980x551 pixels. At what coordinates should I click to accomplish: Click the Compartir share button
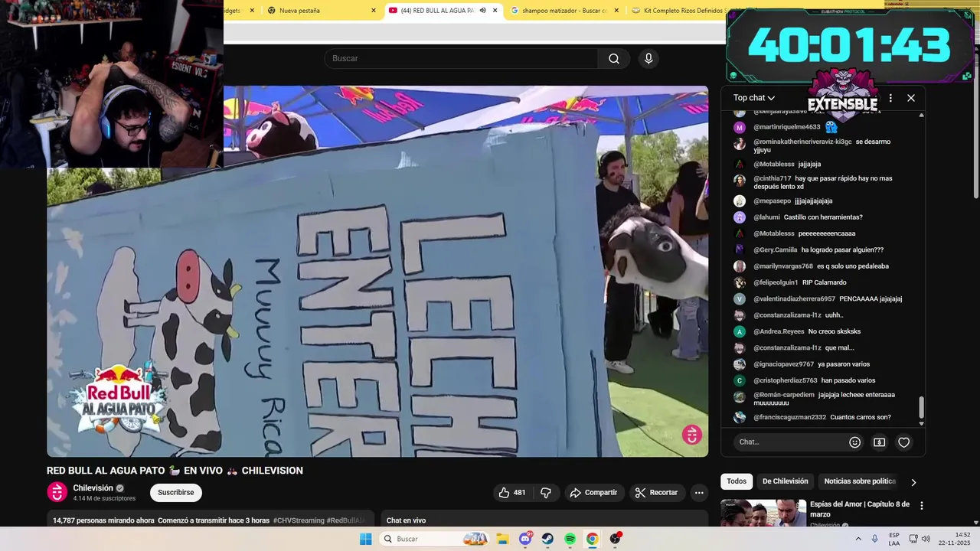coord(594,493)
